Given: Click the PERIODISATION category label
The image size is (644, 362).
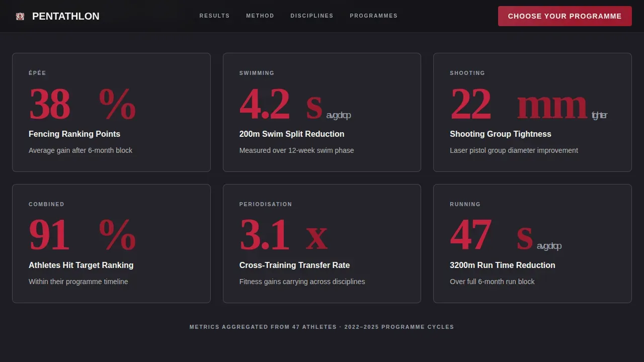Looking at the screenshot, I should (x=266, y=204).
